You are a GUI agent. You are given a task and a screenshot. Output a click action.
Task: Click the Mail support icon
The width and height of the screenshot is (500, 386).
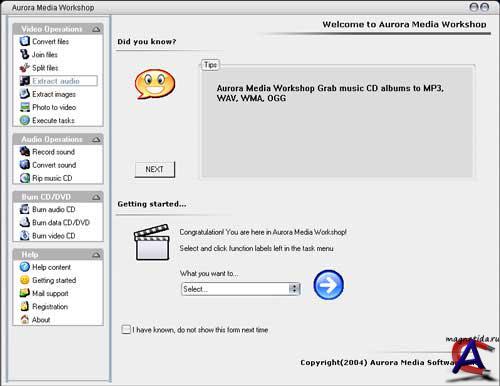(25, 293)
